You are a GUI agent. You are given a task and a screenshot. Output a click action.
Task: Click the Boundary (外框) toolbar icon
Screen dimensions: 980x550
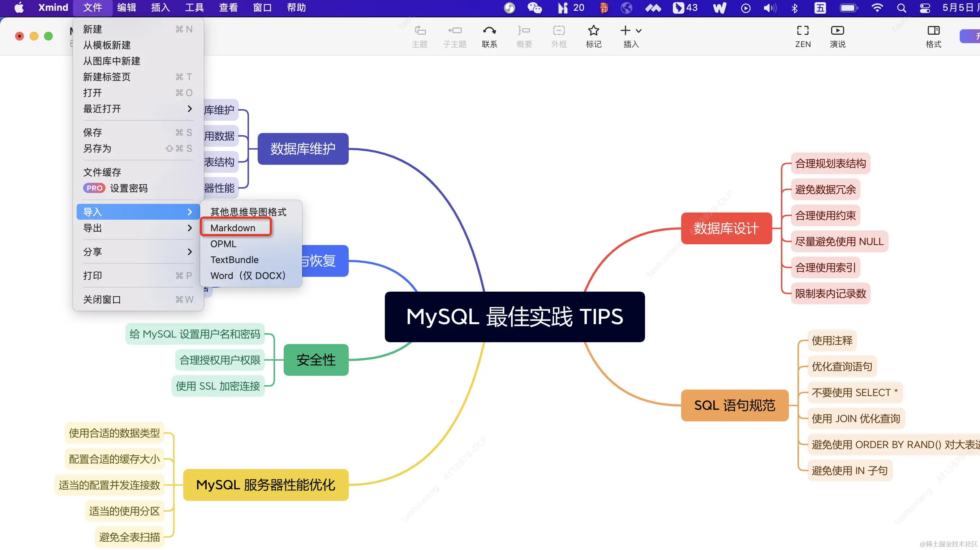coord(559,36)
